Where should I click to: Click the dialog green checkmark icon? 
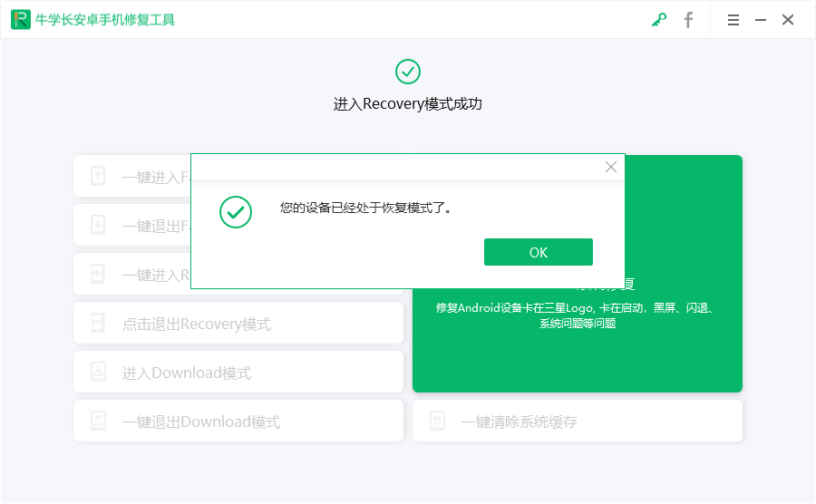click(x=236, y=212)
